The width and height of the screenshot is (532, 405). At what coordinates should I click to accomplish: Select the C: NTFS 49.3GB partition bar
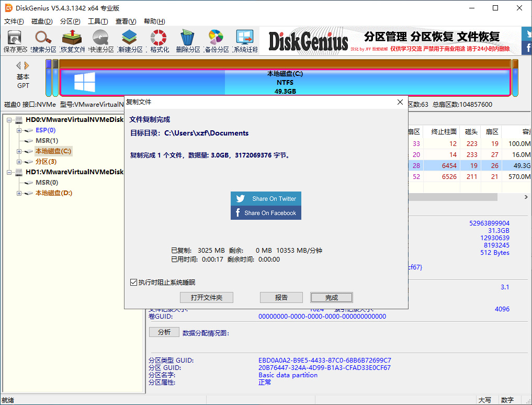(285, 83)
